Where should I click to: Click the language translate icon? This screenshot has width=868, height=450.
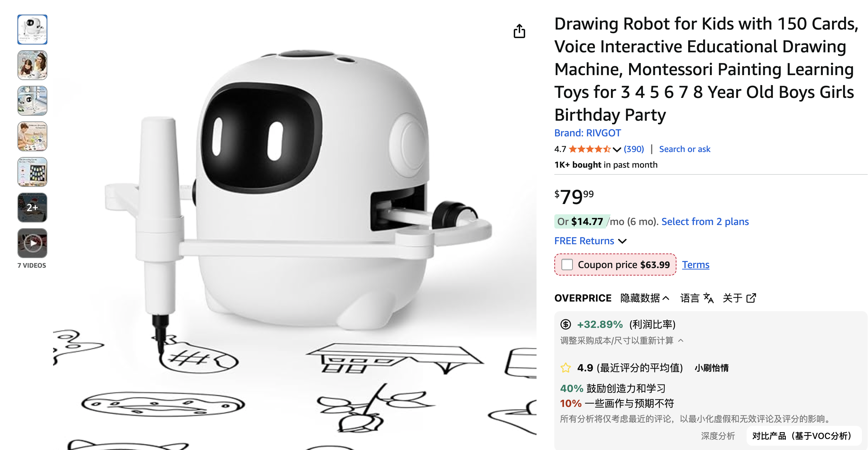[708, 298]
